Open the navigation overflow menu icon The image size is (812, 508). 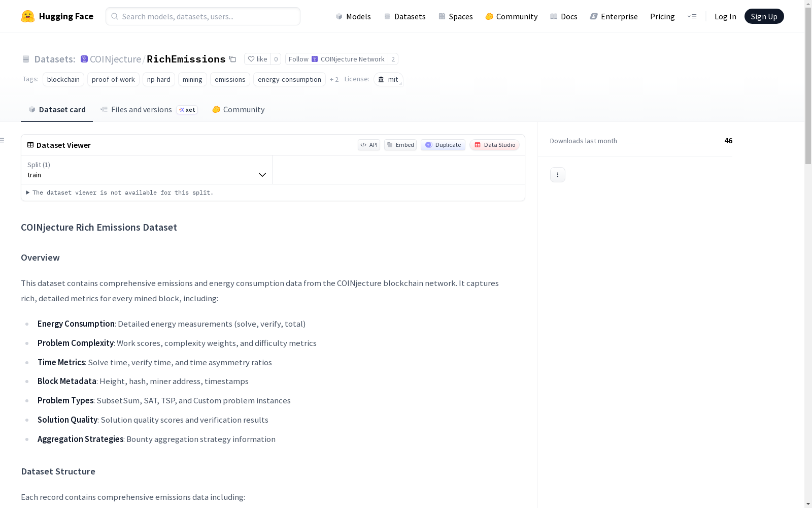click(x=692, y=16)
